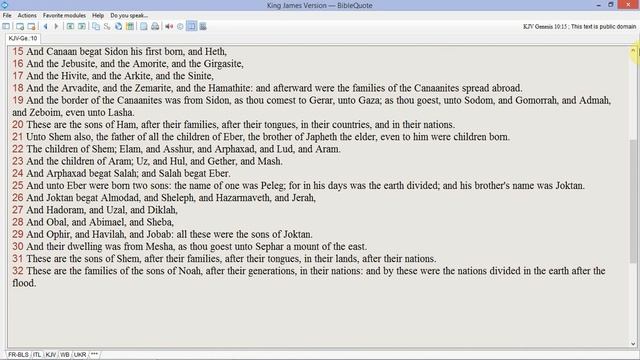Open the Favorite modules menu

pos(64,16)
